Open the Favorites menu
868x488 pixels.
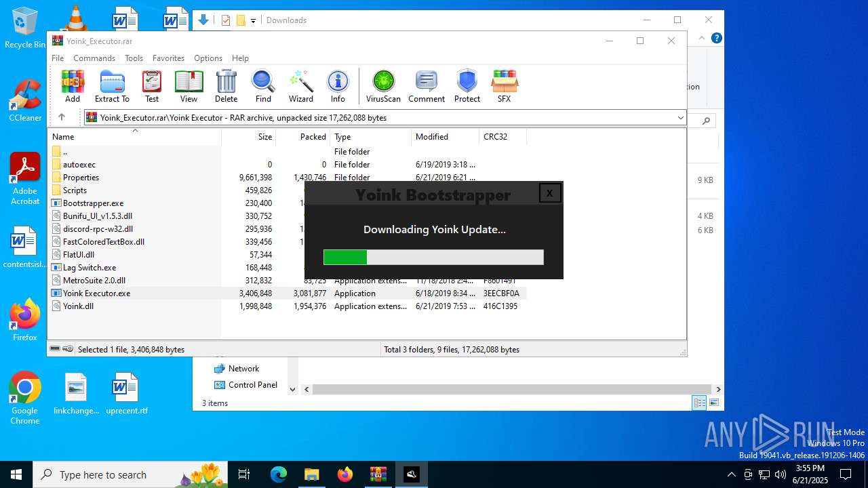[168, 58]
